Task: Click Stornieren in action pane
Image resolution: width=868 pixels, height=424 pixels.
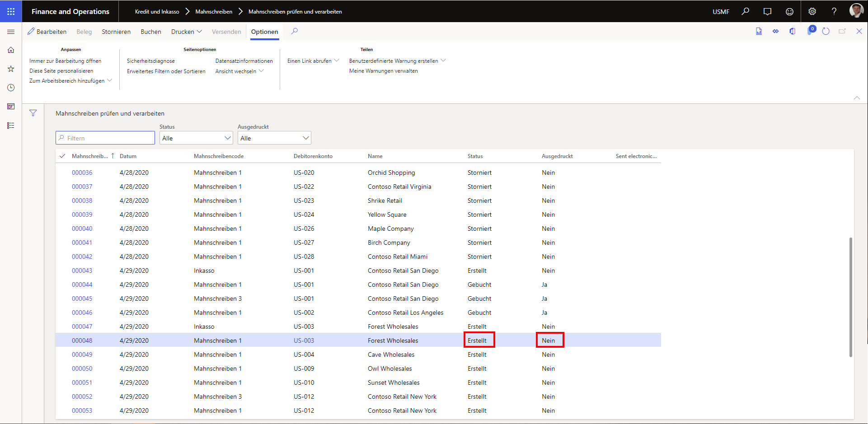Action: (116, 32)
